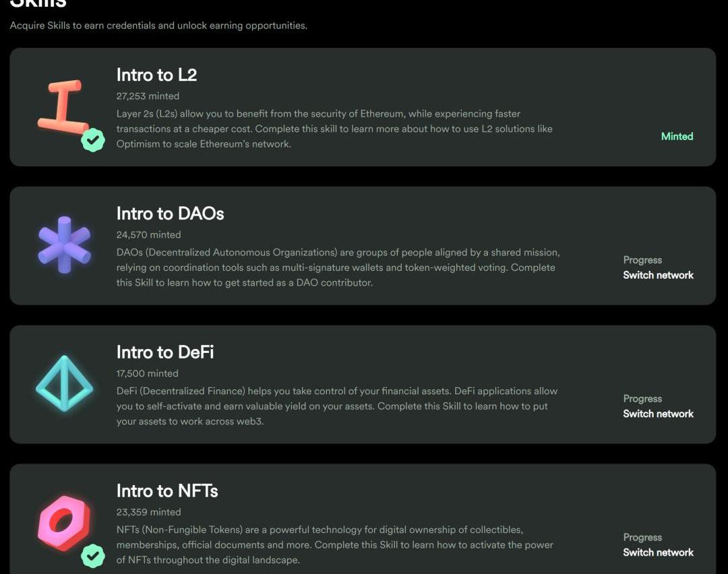This screenshot has height=574, width=728.
Task: Switch network for Intro to NFTs
Action: 658,552
